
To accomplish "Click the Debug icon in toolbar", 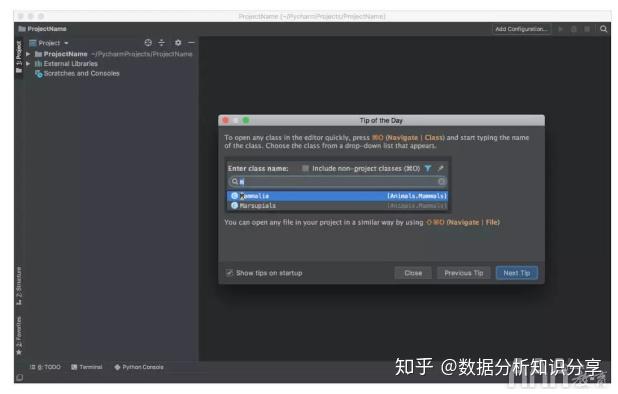I will (573, 29).
